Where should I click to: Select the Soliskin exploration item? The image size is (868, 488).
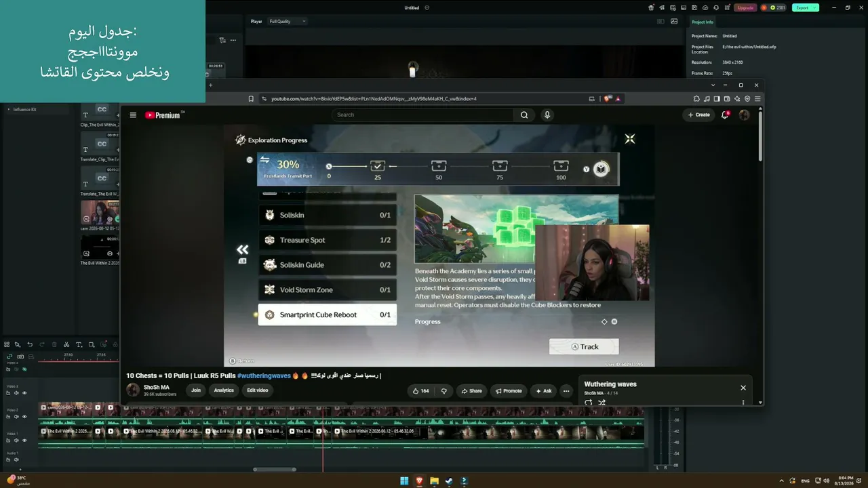[x=328, y=215]
